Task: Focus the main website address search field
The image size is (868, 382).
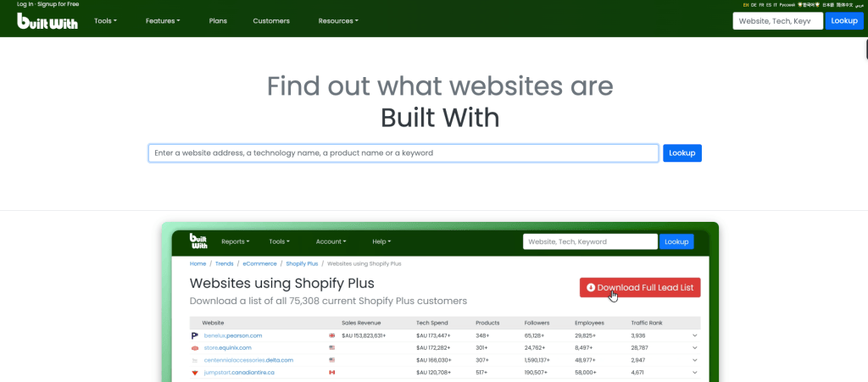Action: coord(403,153)
